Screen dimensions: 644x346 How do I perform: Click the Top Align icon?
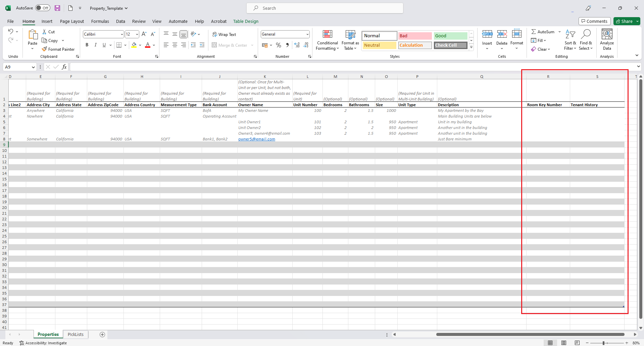(166, 34)
